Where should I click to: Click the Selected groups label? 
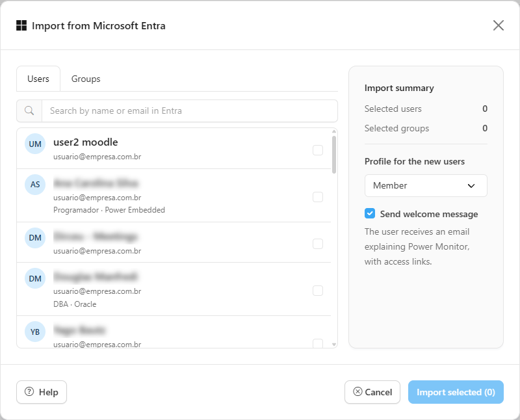point(396,128)
